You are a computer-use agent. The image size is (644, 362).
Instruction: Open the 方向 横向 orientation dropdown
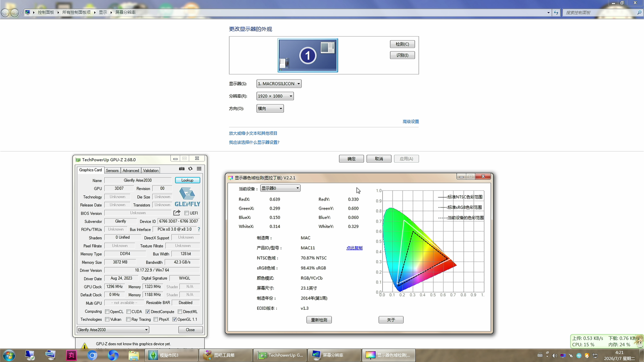270,109
